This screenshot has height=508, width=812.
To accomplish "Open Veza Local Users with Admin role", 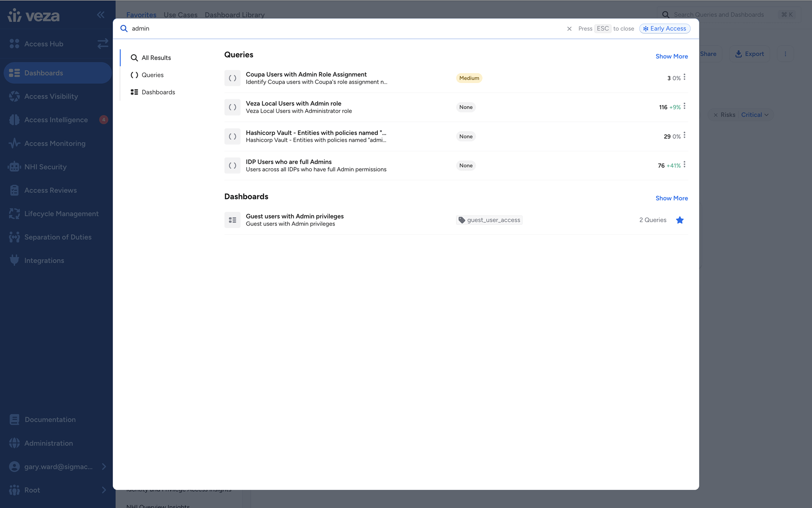I will (x=293, y=103).
